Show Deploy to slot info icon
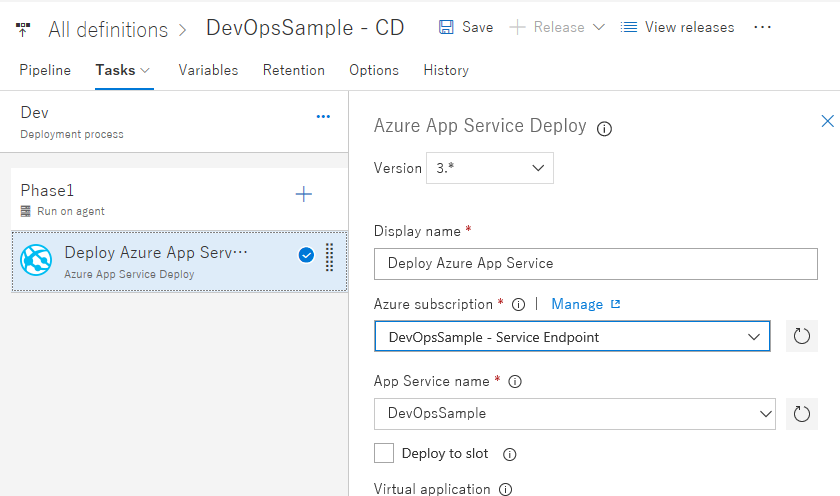This screenshot has height=496, width=840. 509,454
